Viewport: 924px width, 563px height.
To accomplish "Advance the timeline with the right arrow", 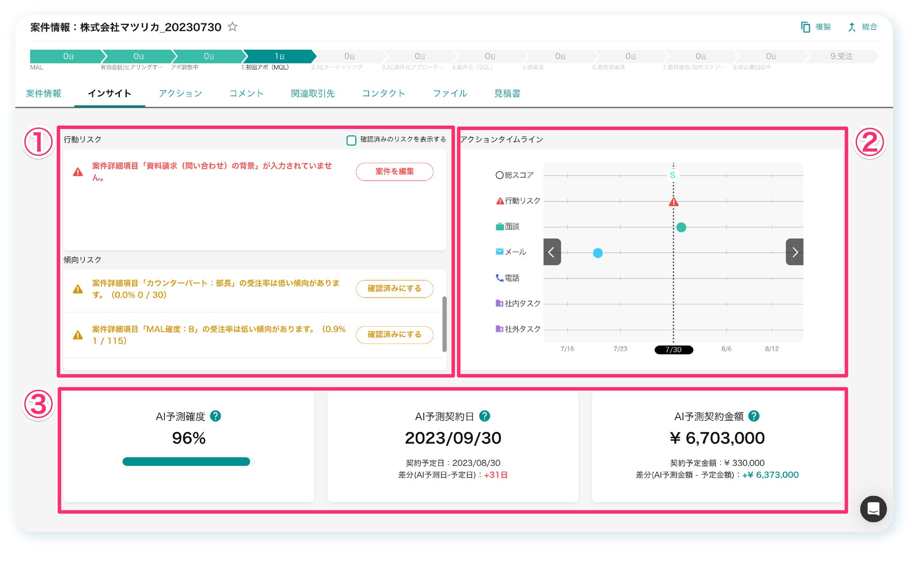I will [x=794, y=252].
